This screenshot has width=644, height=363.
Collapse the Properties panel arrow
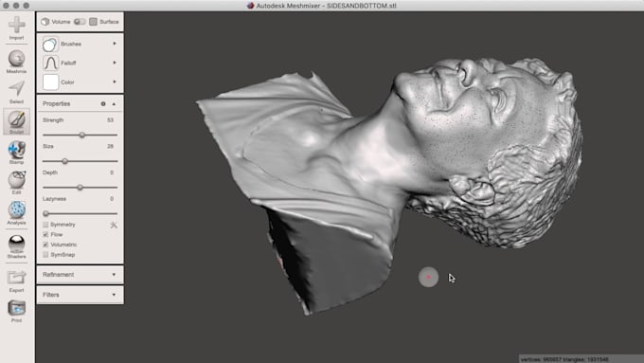(114, 104)
